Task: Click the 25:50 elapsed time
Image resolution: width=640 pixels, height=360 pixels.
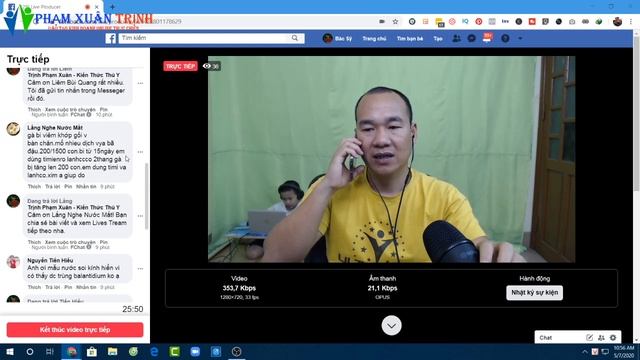Action: tap(133, 309)
